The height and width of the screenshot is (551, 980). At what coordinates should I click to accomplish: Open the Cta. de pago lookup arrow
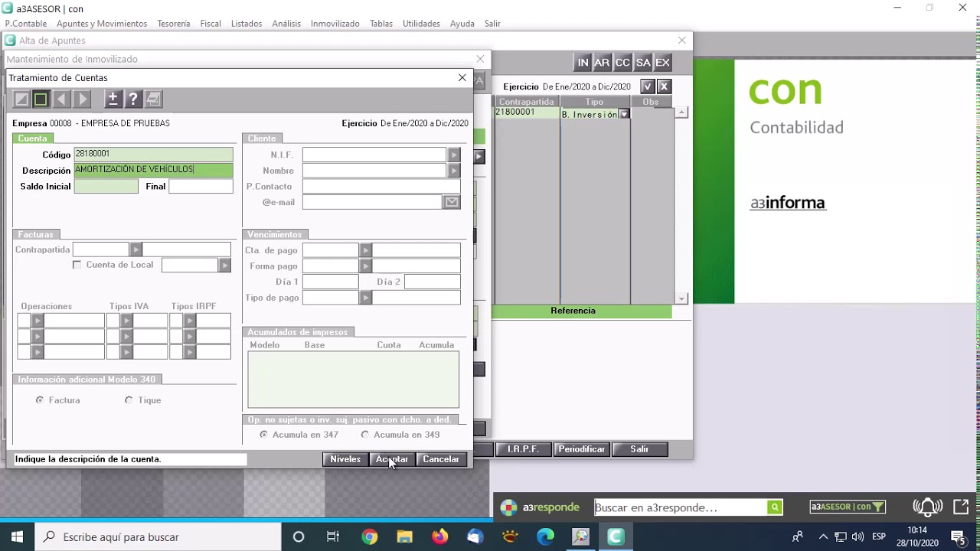tap(366, 250)
